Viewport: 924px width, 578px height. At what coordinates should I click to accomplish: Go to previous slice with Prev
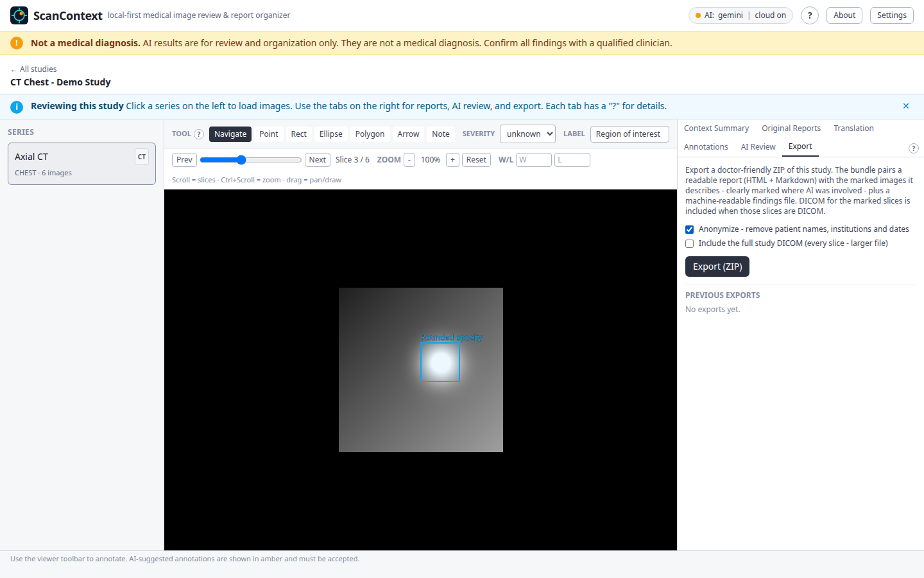point(184,160)
